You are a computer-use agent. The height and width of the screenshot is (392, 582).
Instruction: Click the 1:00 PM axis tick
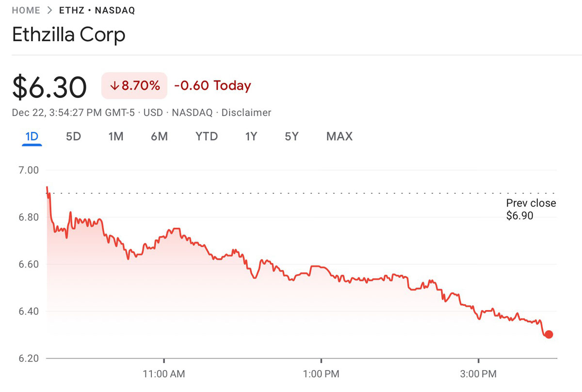pos(321,374)
